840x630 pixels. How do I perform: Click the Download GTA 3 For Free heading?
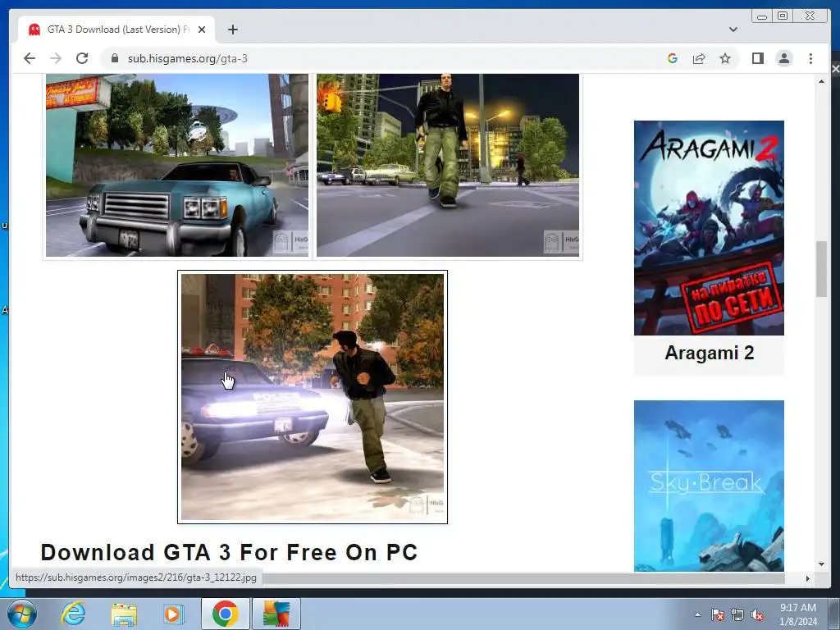tap(229, 552)
